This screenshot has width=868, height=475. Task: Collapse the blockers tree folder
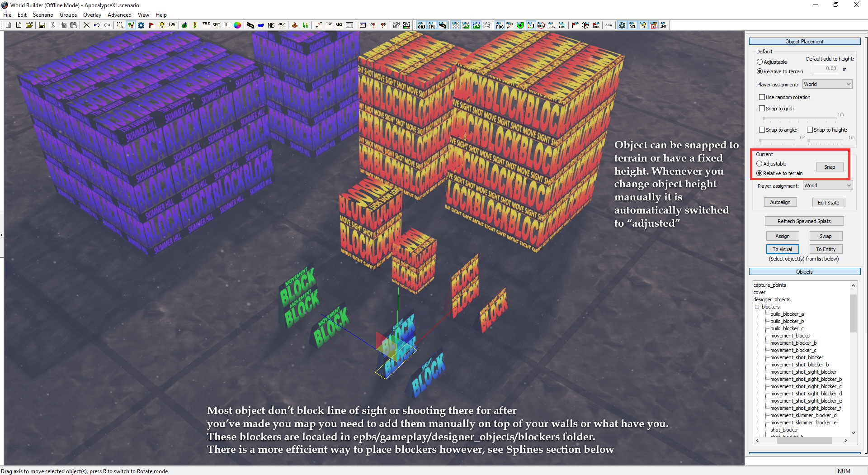tap(757, 307)
